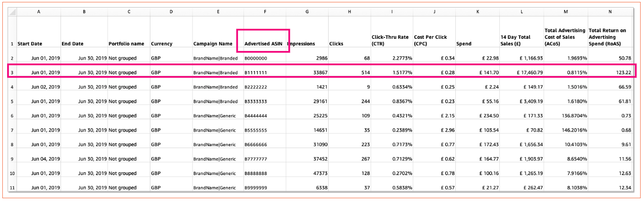Select the column N header
Image resolution: width=644 pixels, height=202 pixels.
point(609,10)
